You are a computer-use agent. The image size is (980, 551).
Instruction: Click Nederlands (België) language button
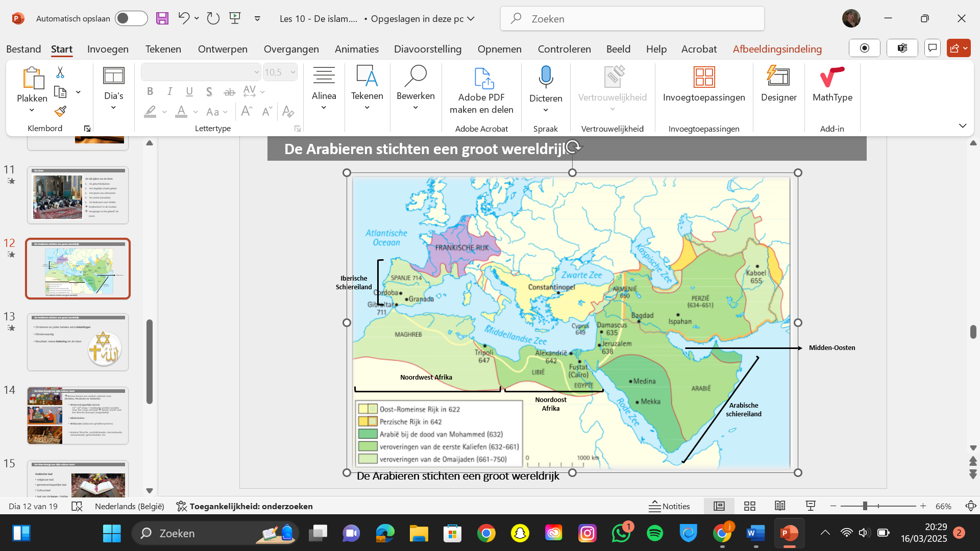click(130, 506)
